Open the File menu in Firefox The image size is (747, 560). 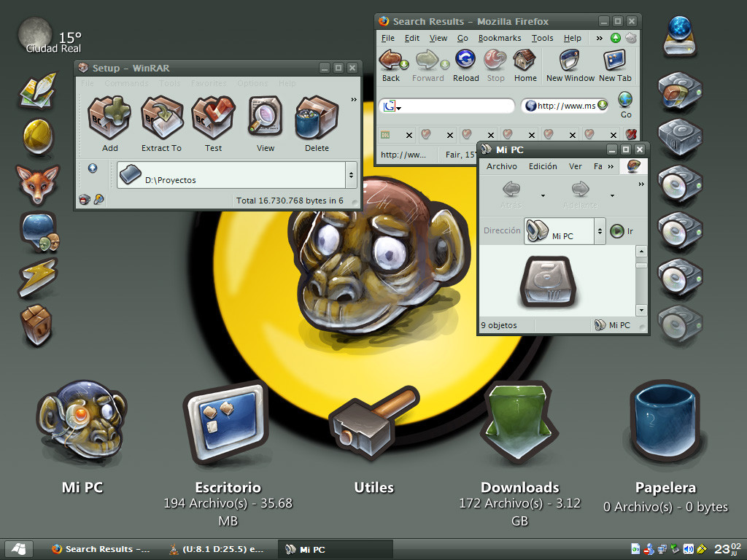pyautogui.click(x=388, y=38)
